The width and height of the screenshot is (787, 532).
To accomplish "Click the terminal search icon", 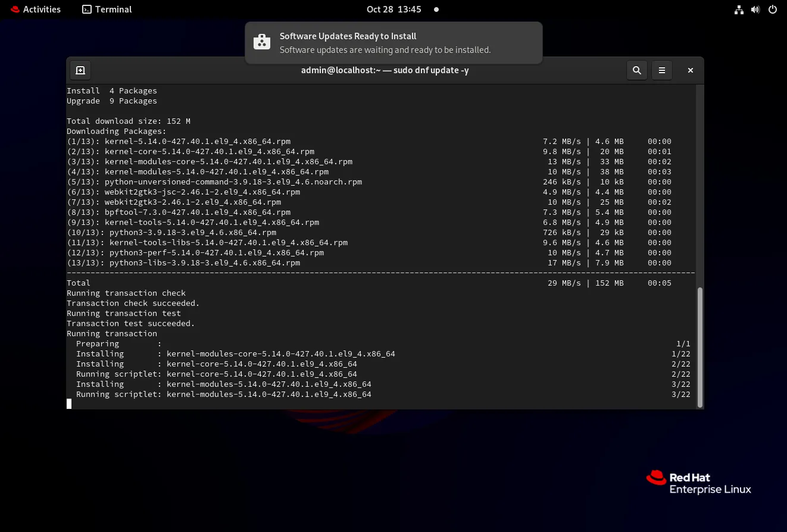I will [637, 70].
